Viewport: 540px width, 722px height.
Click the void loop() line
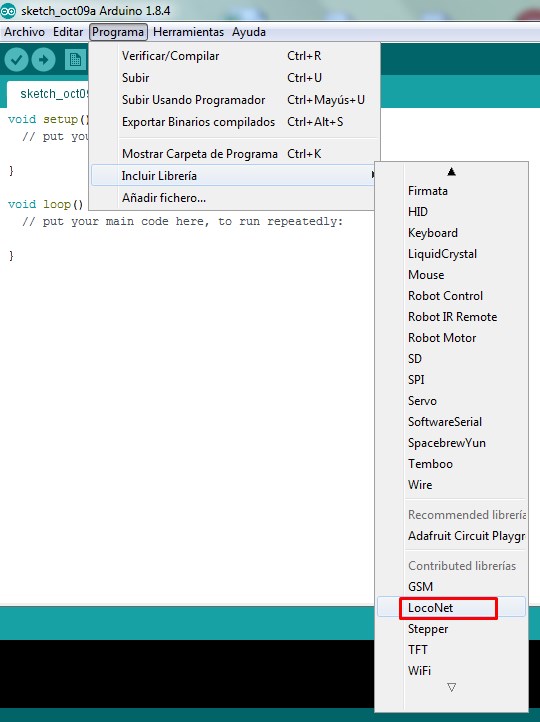pyautogui.click(x=46, y=204)
